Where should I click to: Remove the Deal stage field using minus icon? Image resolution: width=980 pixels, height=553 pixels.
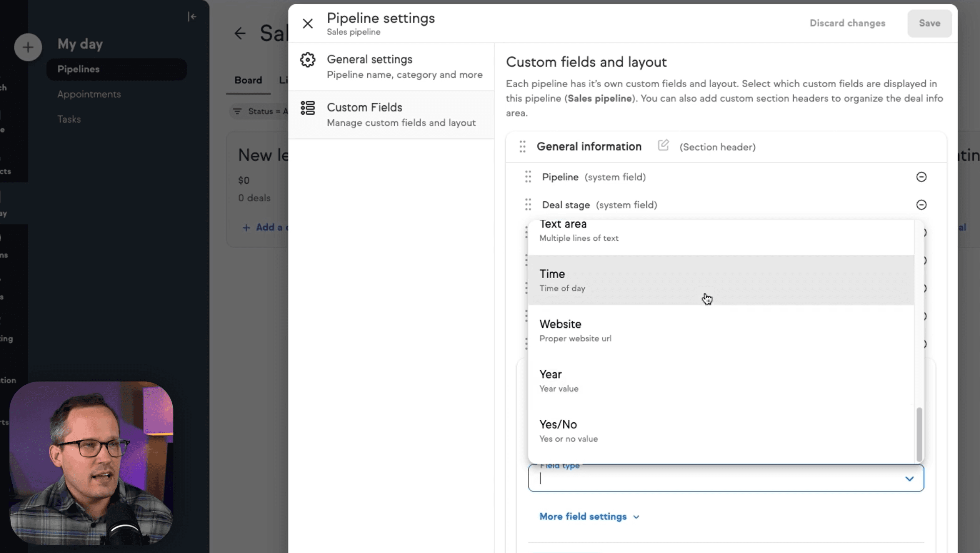click(921, 204)
